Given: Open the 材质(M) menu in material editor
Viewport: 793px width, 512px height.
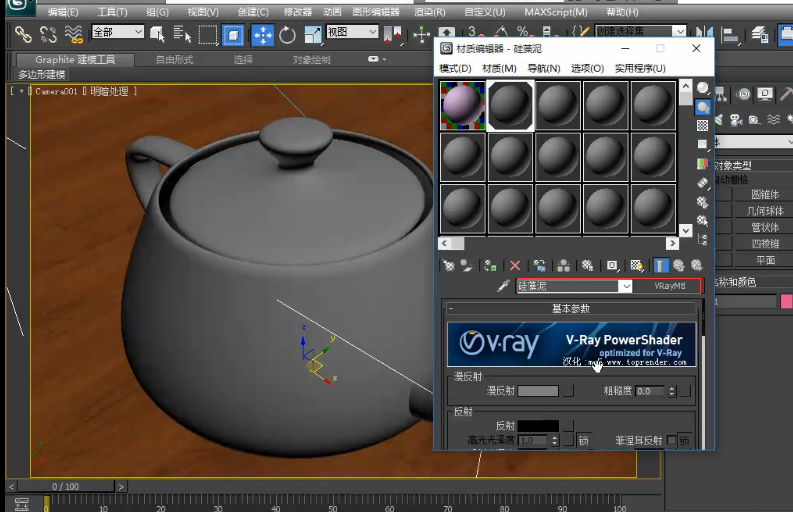Looking at the screenshot, I should pyautogui.click(x=499, y=68).
